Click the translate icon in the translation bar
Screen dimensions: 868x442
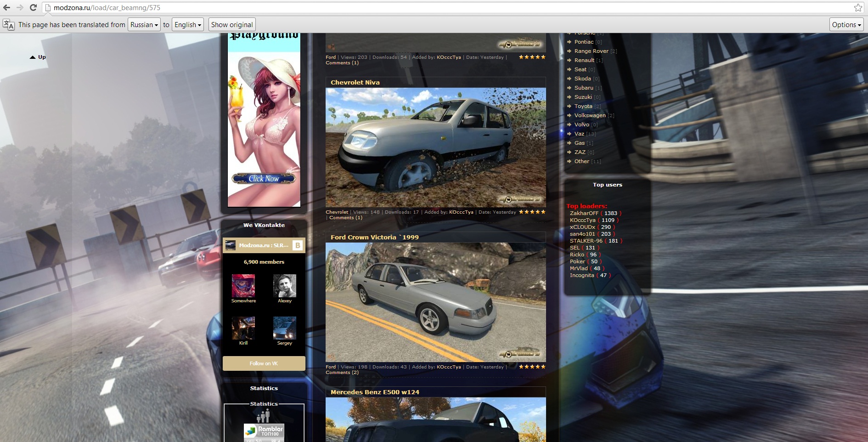[8, 24]
